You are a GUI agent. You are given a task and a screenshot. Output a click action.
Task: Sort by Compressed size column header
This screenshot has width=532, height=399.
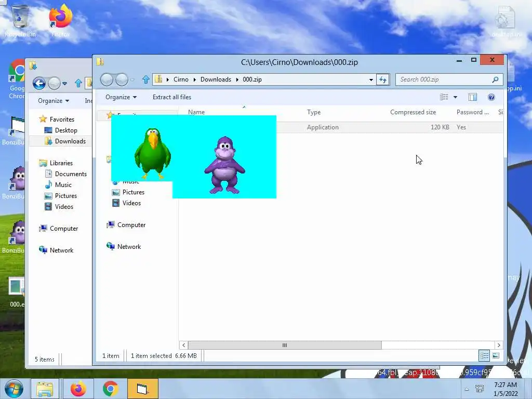[413, 112]
